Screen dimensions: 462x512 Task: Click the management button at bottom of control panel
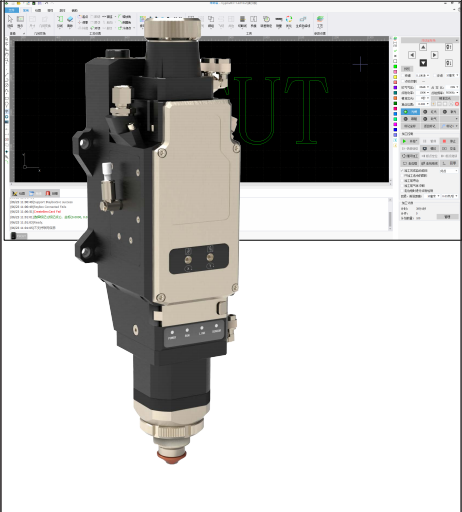tap(447, 217)
